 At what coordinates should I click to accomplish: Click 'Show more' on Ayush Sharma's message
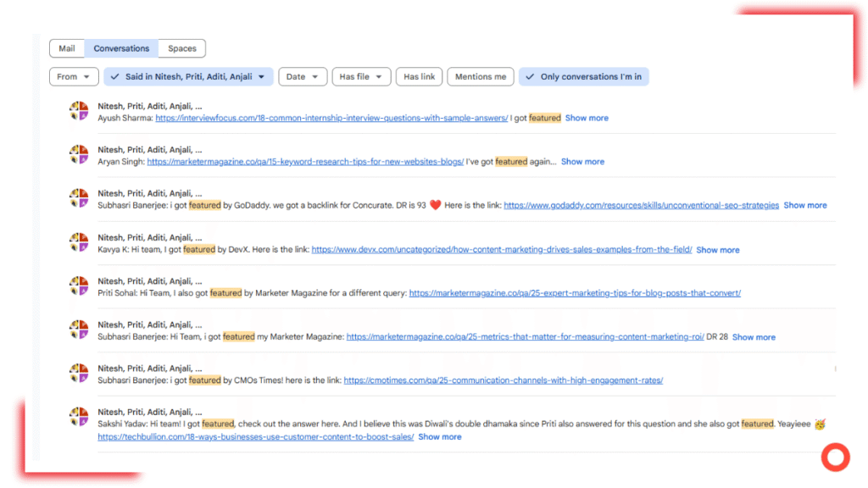point(587,118)
